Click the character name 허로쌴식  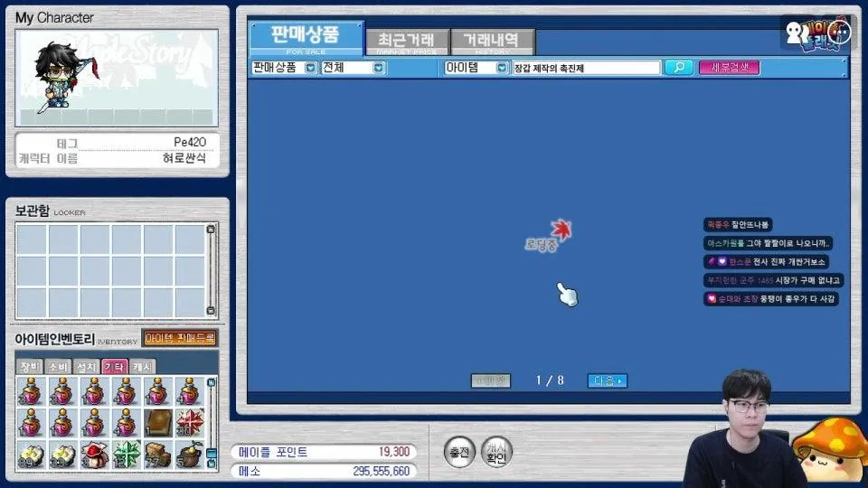(184, 158)
